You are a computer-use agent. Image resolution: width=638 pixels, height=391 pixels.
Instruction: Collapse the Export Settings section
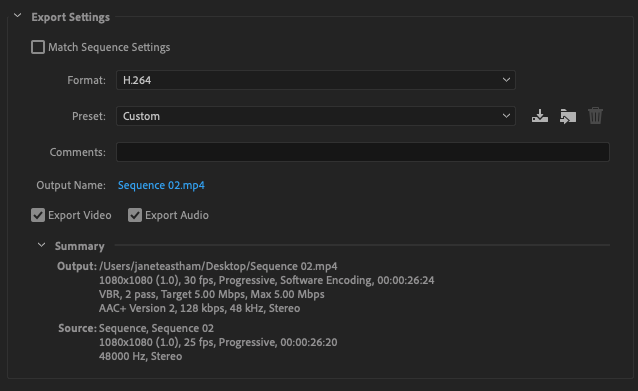point(17,16)
